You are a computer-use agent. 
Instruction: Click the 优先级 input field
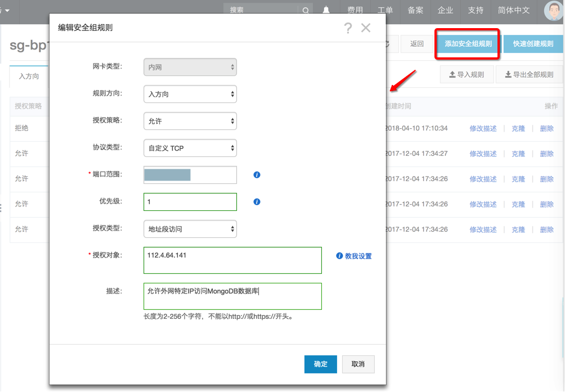coord(190,202)
